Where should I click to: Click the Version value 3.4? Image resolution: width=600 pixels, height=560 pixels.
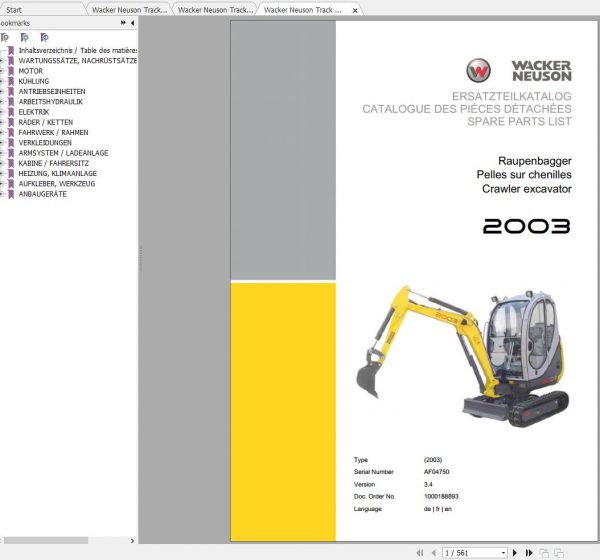428,484
